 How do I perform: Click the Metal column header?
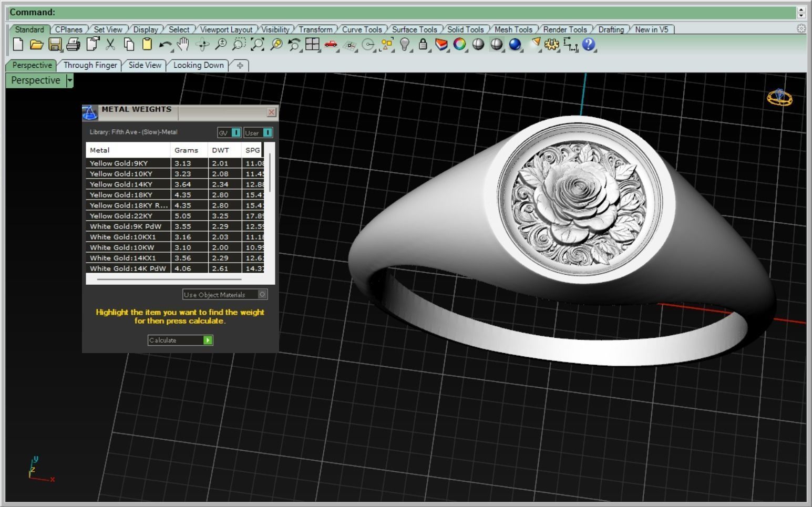coord(128,150)
